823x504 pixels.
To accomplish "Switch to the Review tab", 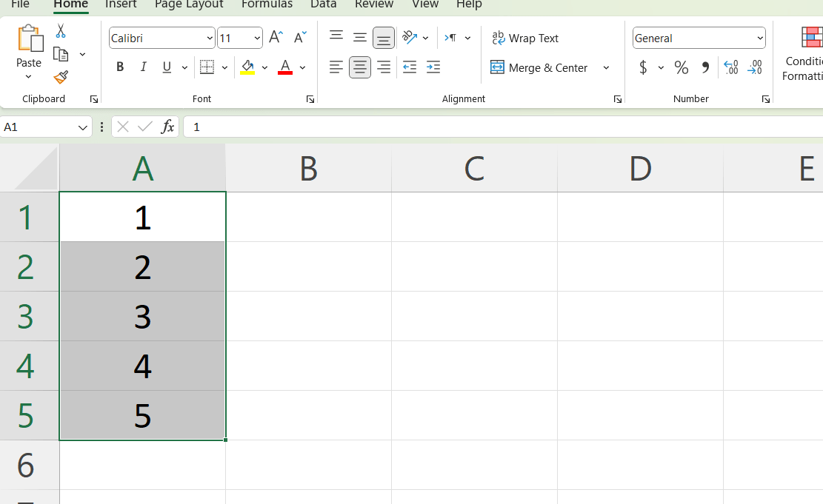I will click(373, 4).
